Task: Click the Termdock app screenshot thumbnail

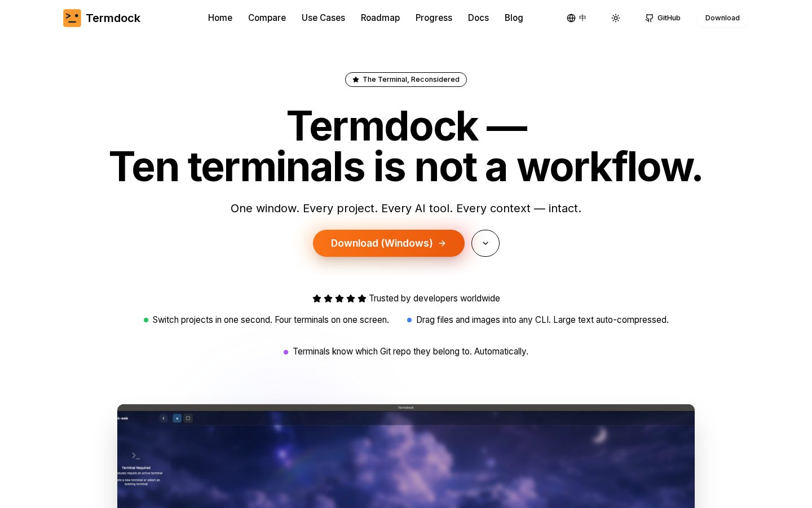Action: (406, 456)
